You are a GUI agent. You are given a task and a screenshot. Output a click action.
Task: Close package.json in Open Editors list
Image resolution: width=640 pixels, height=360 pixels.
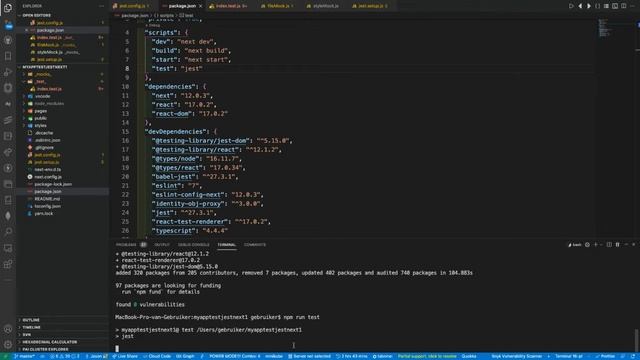click(27, 30)
